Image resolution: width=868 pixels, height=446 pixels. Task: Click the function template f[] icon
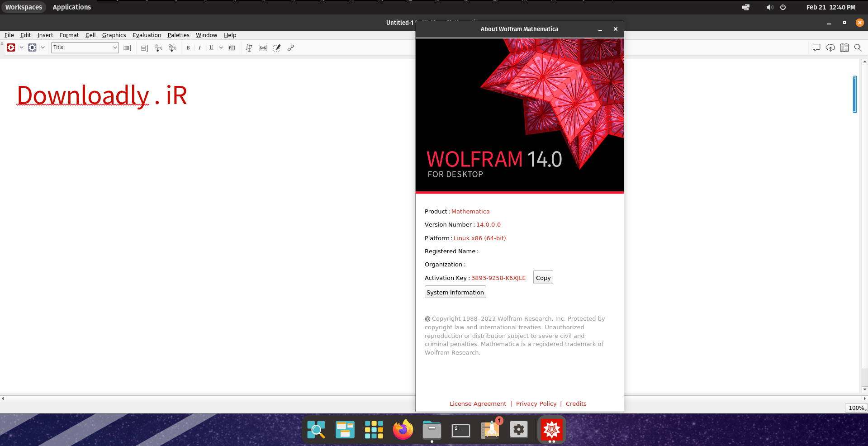click(232, 48)
